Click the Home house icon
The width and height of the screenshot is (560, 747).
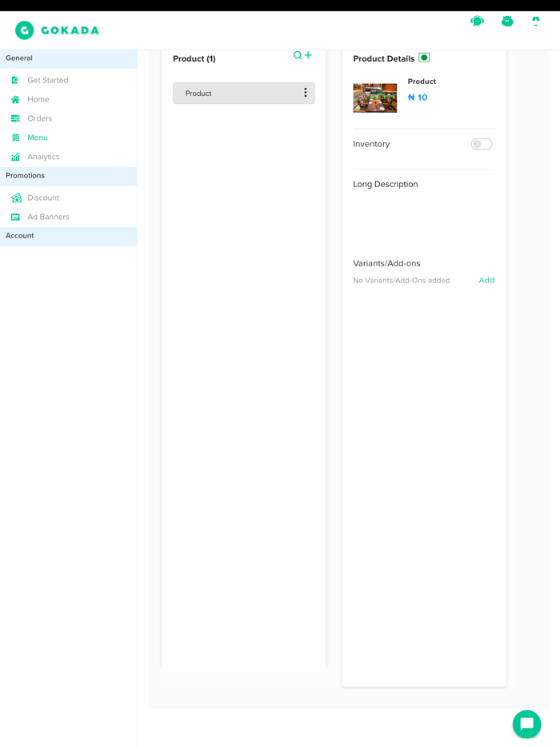[15, 99]
